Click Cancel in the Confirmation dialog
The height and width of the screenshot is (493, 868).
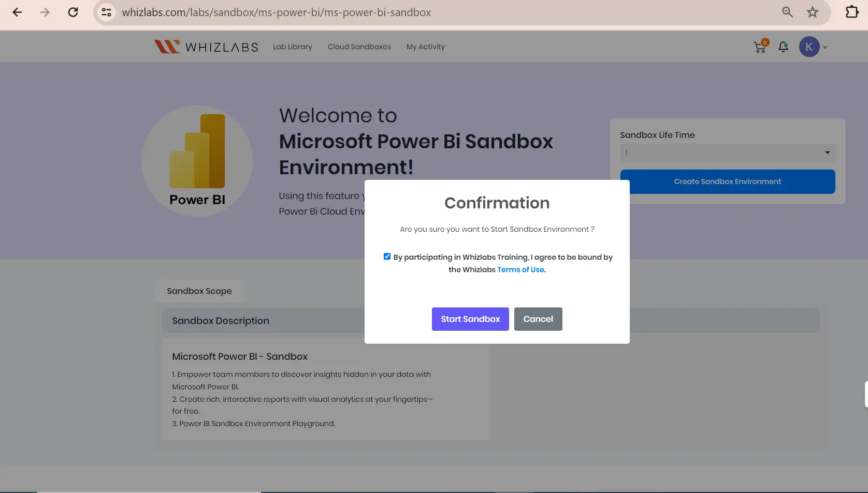[x=538, y=319]
